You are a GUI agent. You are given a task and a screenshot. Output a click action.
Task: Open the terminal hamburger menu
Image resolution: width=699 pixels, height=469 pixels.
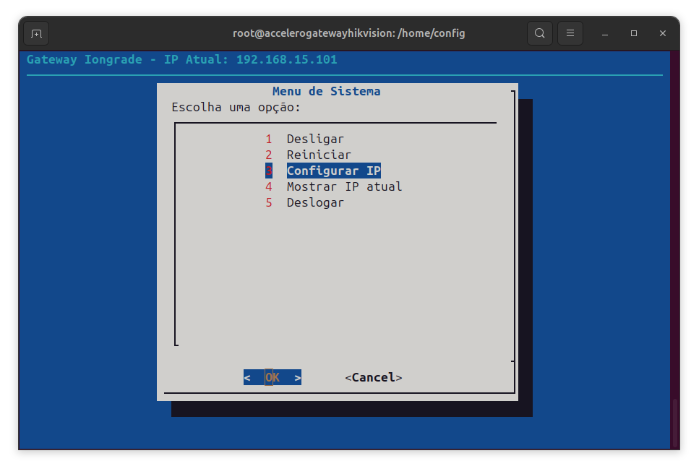coord(570,33)
